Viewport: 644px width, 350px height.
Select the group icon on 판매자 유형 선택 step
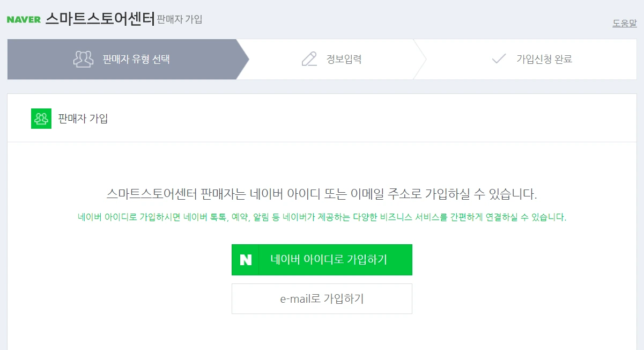pos(83,59)
